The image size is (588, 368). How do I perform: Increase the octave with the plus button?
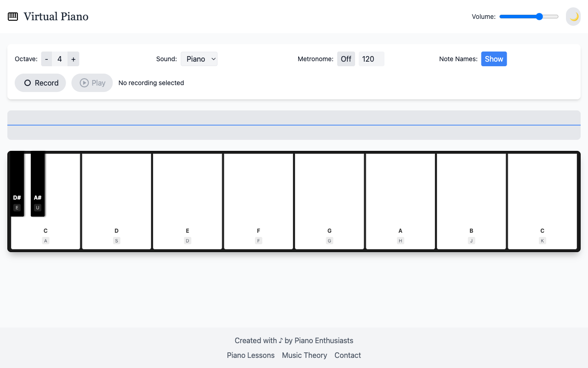tap(73, 59)
